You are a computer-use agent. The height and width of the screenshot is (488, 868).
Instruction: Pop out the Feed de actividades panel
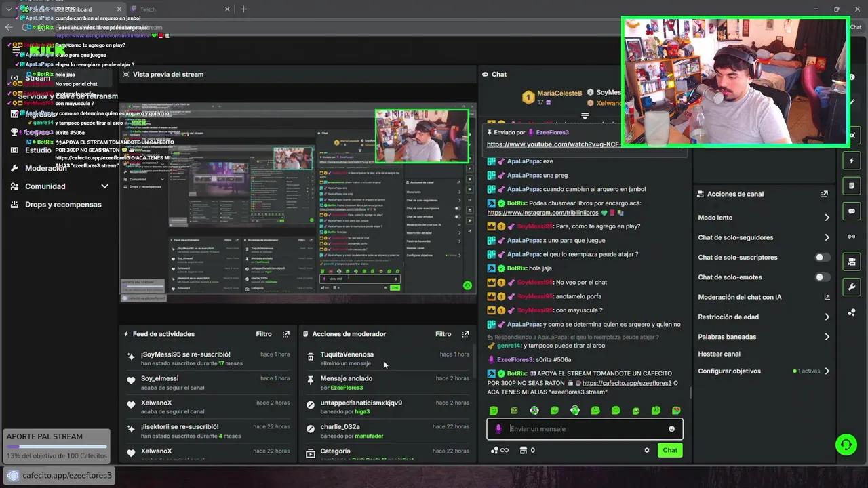click(x=286, y=333)
